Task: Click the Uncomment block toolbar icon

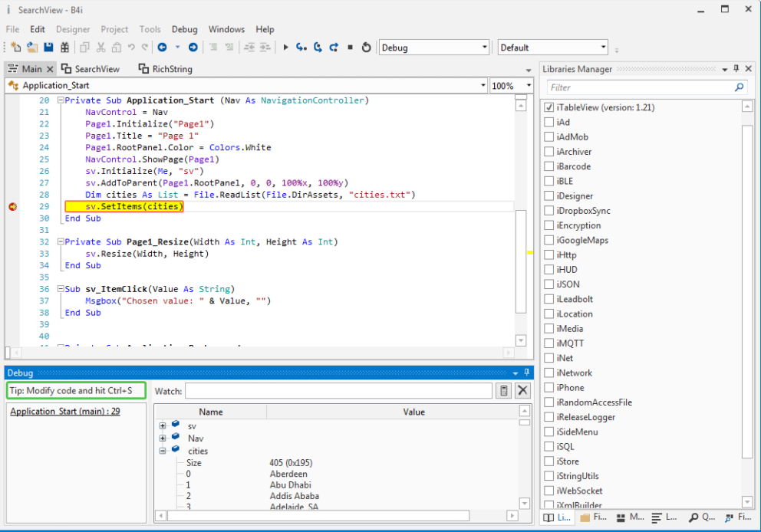Action: pos(229,47)
